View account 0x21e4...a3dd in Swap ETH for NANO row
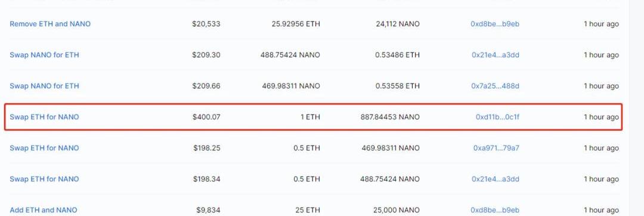 tap(496, 179)
